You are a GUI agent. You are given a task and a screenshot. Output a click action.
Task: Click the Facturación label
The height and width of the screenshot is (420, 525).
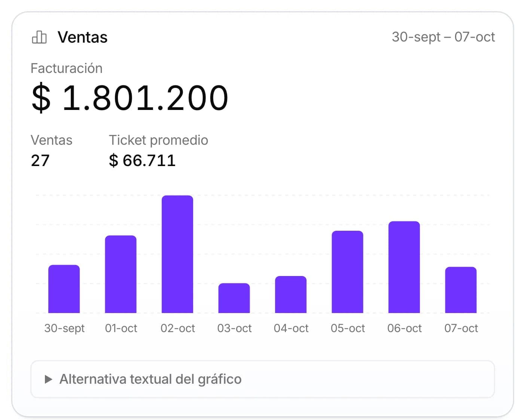[67, 68]
